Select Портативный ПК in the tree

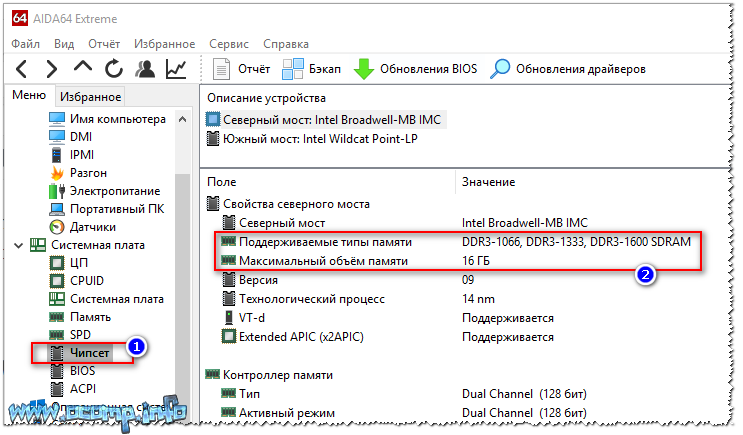(x=107, y=209)
